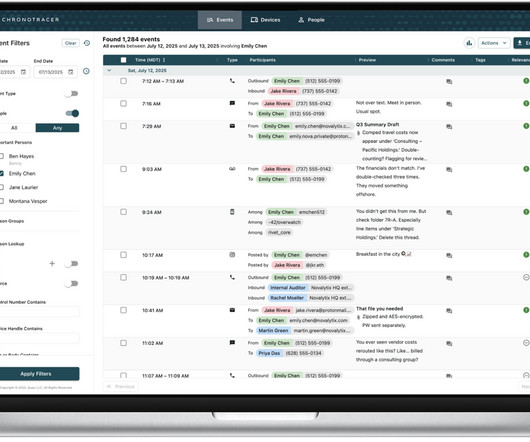
Task: Open comments for the 7:12 AM event
Action: coord(449,82)
